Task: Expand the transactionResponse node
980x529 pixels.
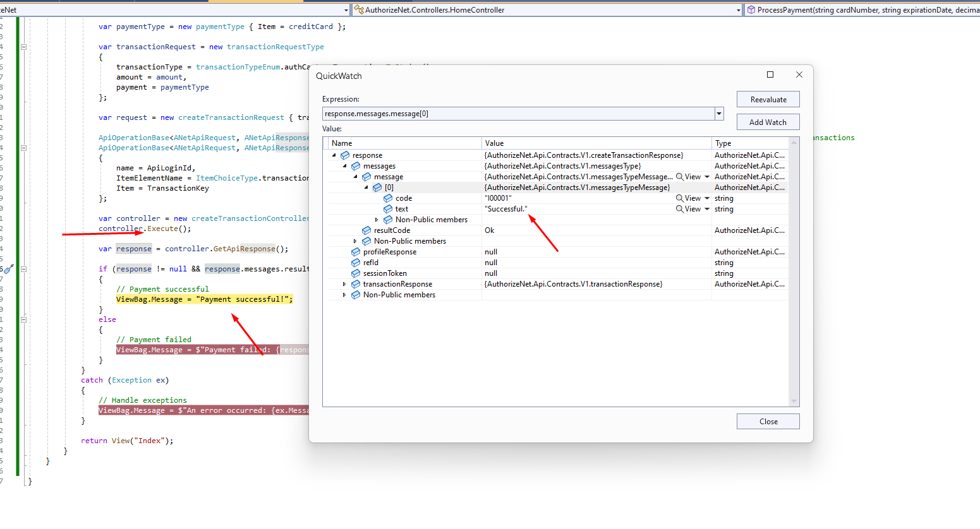Action: tap(344, 284)
